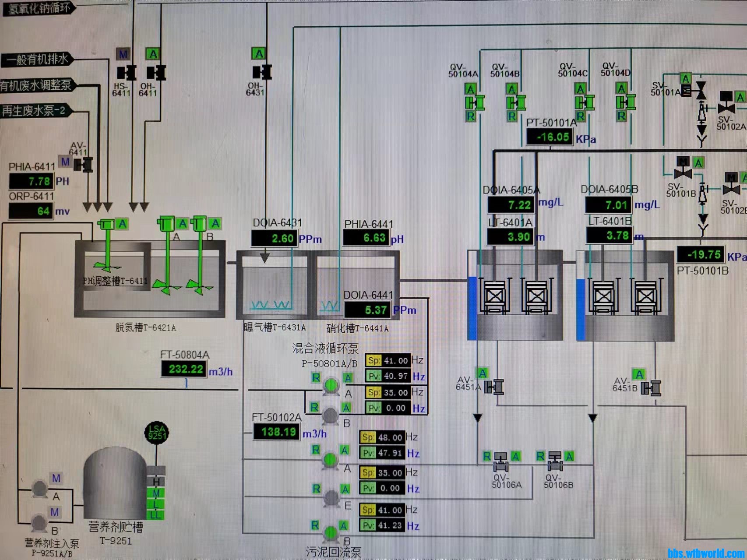Toggle the M mode indicator above HS-6411

(x=123, y=54)
